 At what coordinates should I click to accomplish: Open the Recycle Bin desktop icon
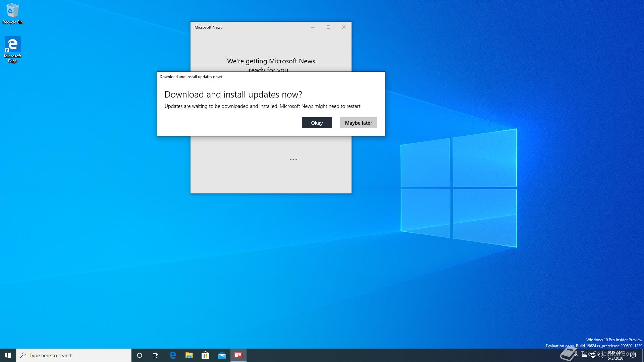click(x=13, y=14)
